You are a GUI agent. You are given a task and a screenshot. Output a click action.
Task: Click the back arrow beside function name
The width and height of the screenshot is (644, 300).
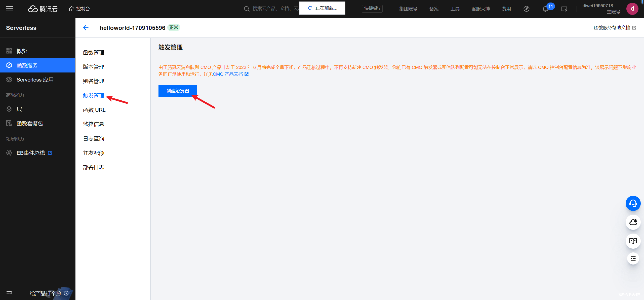coord(86,28)
